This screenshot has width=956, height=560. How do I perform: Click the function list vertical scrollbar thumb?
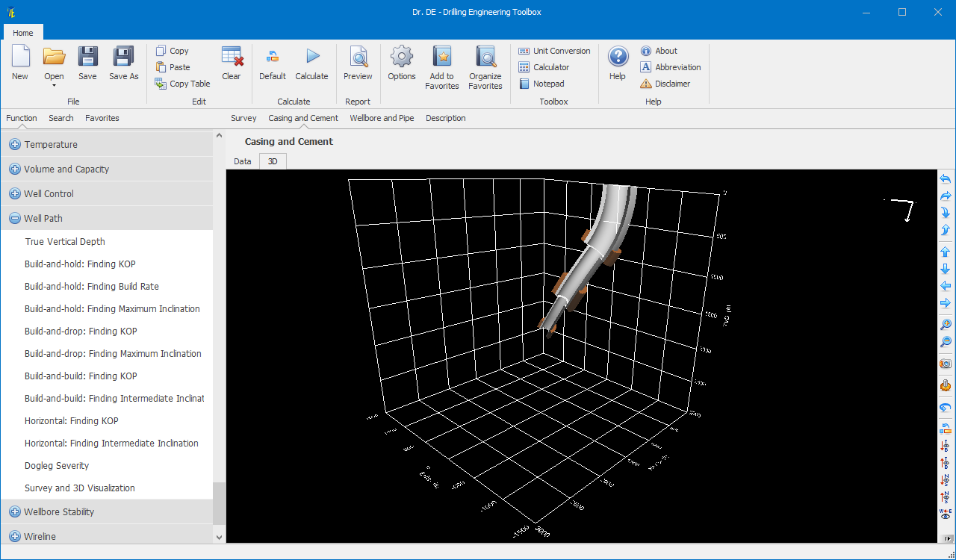point(219,503)
